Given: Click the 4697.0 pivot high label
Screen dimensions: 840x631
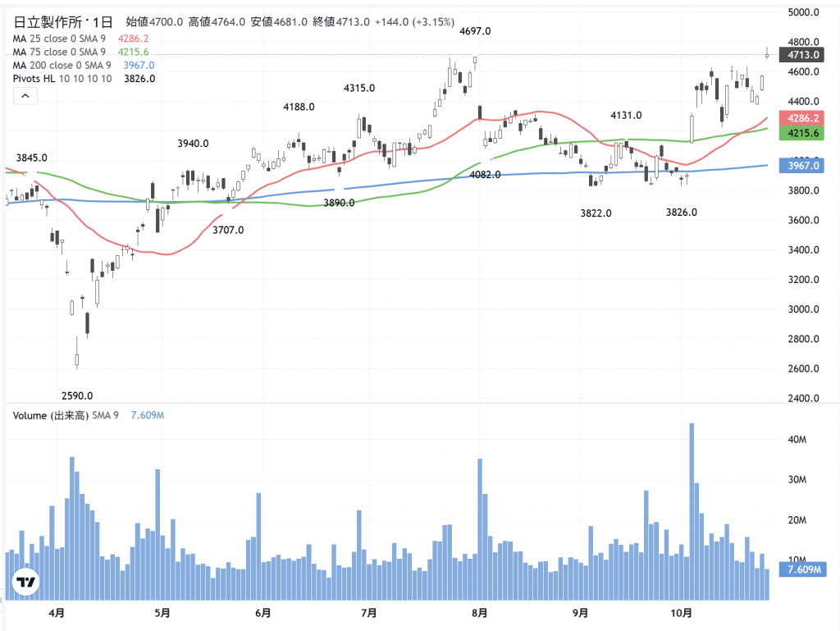Looking at the screenshot, I should 475,31.
